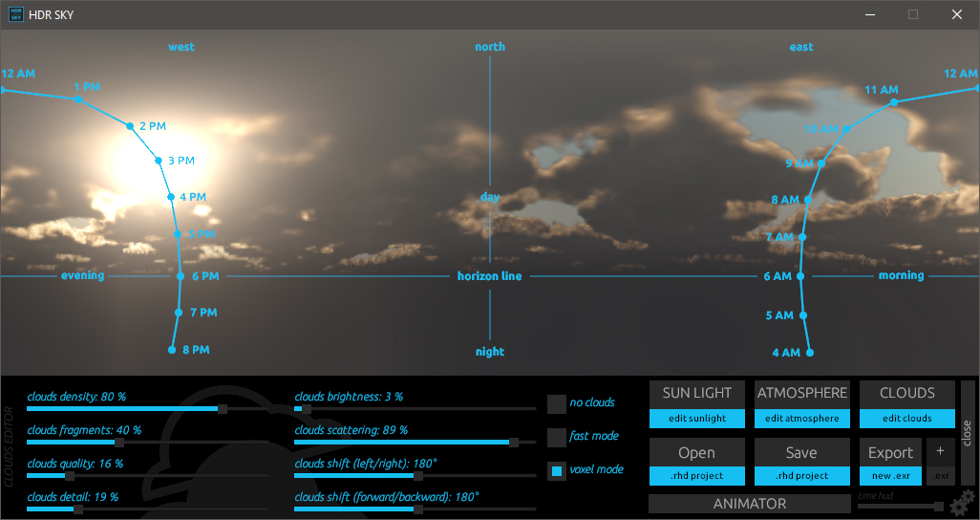
Task: Select the 8 AM sun position marker
Action: [x=808, y=200]
